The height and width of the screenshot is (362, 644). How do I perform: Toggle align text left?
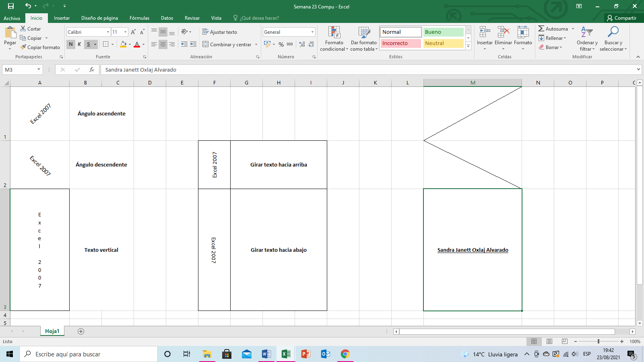point(154,44)
